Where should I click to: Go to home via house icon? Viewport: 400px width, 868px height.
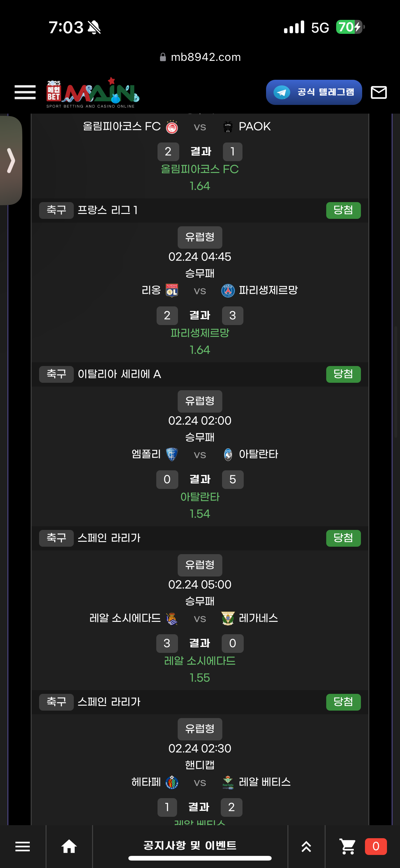click(x=69, y=846)
